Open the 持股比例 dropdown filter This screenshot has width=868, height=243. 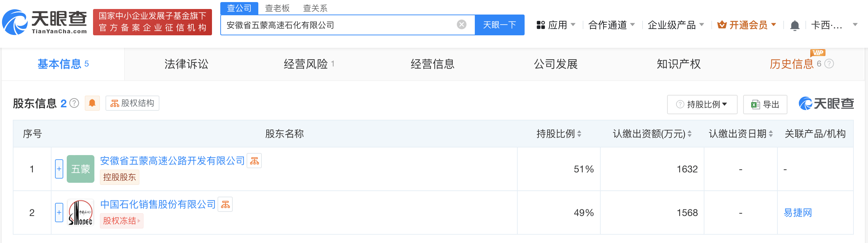tap(702, 104)
